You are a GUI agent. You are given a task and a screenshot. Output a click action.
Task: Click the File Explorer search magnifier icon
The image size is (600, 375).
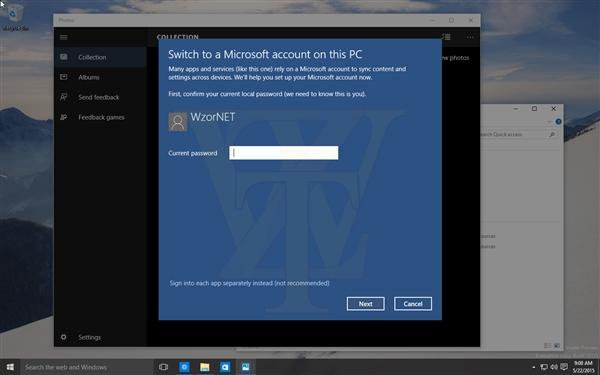click(552, 134)
